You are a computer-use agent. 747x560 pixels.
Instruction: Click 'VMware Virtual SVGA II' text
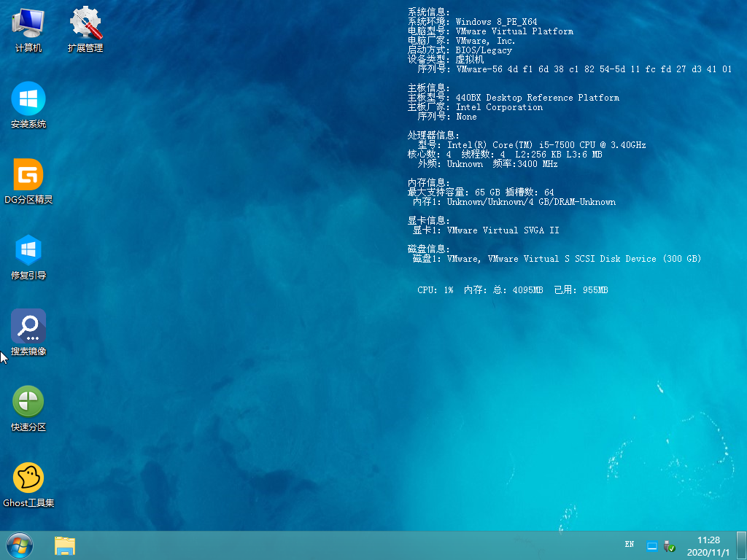pos(503,230)
